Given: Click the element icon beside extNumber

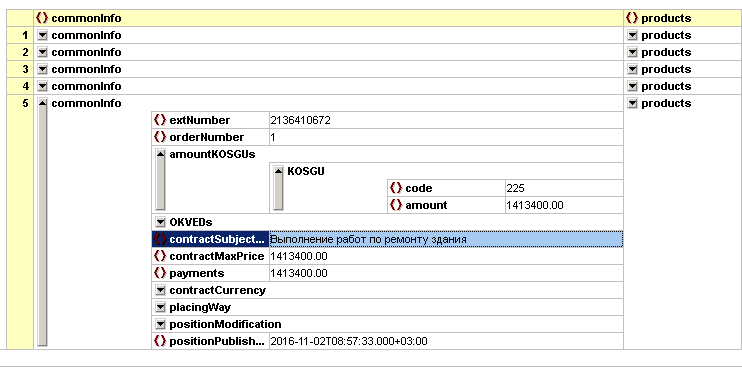Looking at the screenshot, I should 160,120.
